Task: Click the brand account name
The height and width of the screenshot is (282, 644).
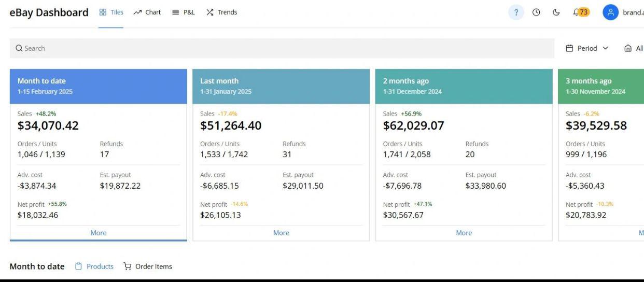Action: (x=633, y=12)
